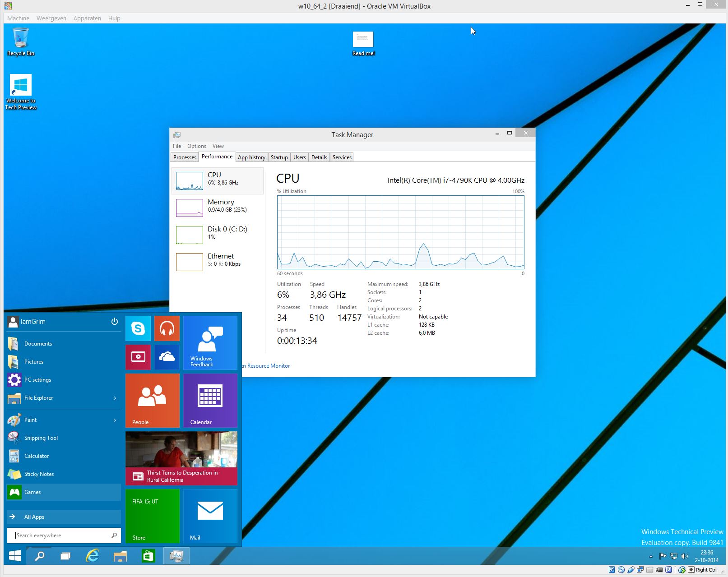
Task: Launch Internet Explorer from taskbar
Action: (93, 556)
